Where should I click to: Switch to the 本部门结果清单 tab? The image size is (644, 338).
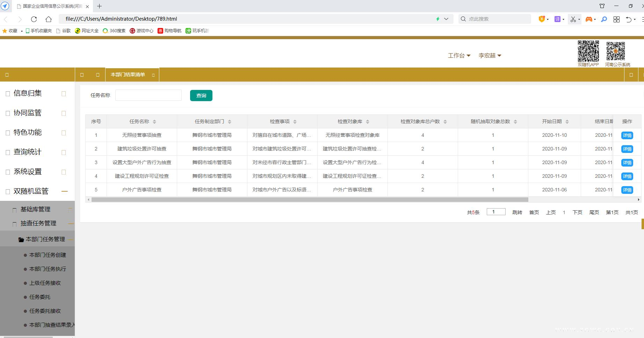pyautogui.click(x=128, y=75)
